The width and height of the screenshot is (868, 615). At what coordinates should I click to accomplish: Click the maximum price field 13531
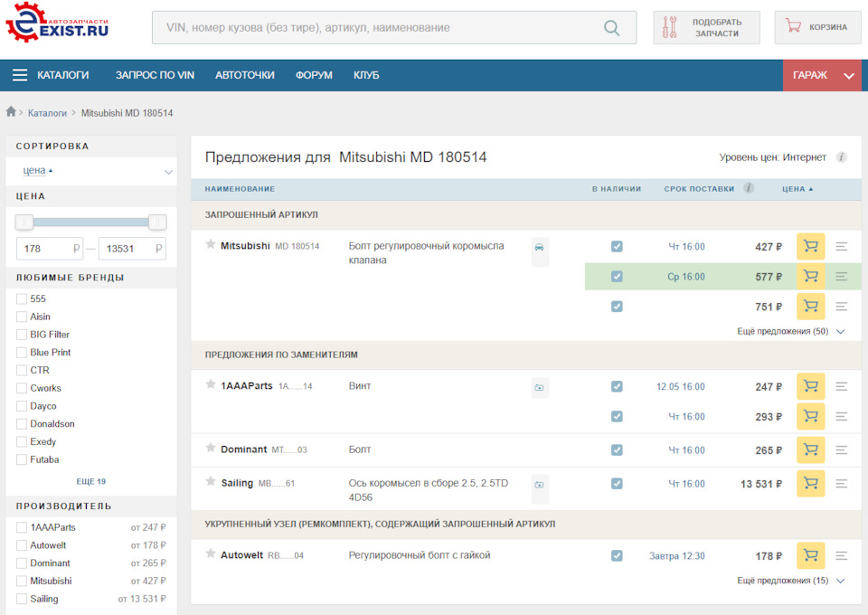(x=132, y=249)
